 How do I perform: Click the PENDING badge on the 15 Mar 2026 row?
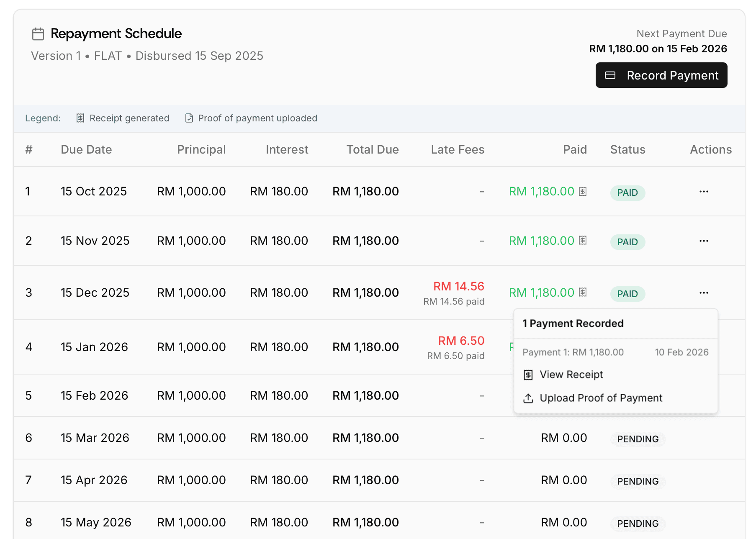[637, 439]
